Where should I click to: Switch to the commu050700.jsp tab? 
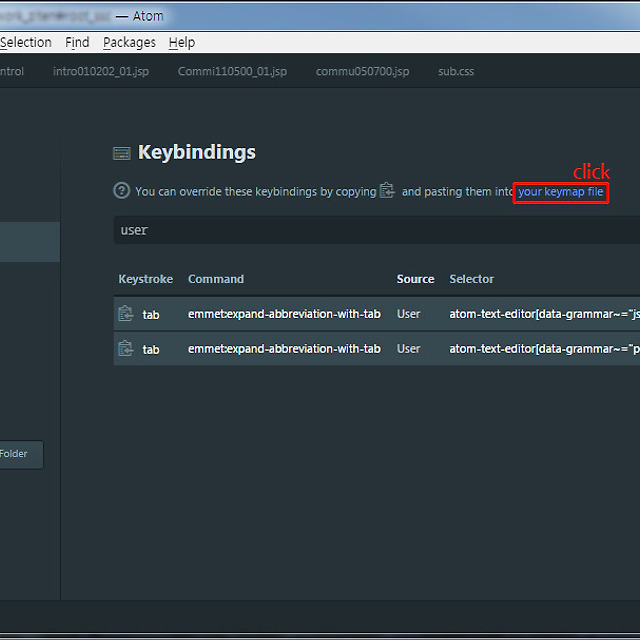pyautogui.click(x=362, y=71)
